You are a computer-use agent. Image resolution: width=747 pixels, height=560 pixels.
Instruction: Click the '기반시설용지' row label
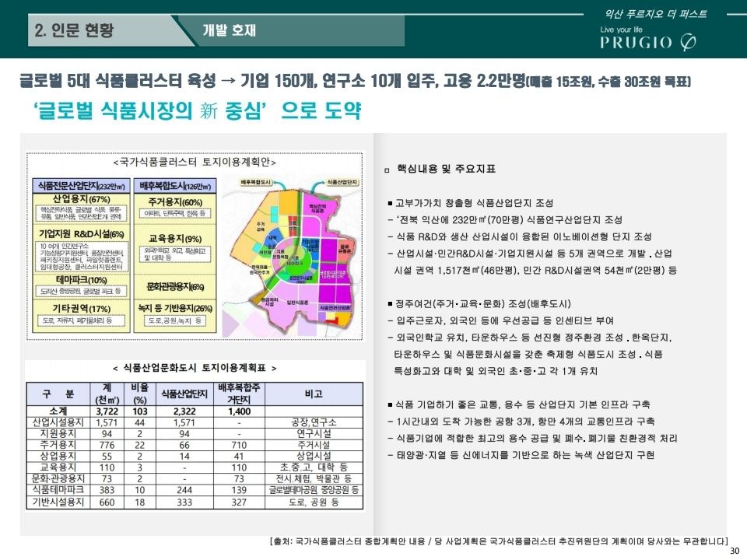[x=58, y=502]
